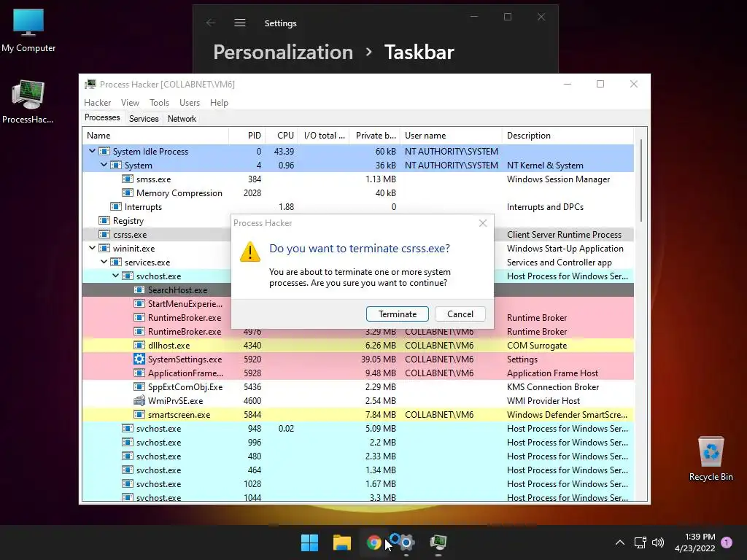Screen dimensions: 747x560
Task: Collapse the System process tree node
Action: 104,165
